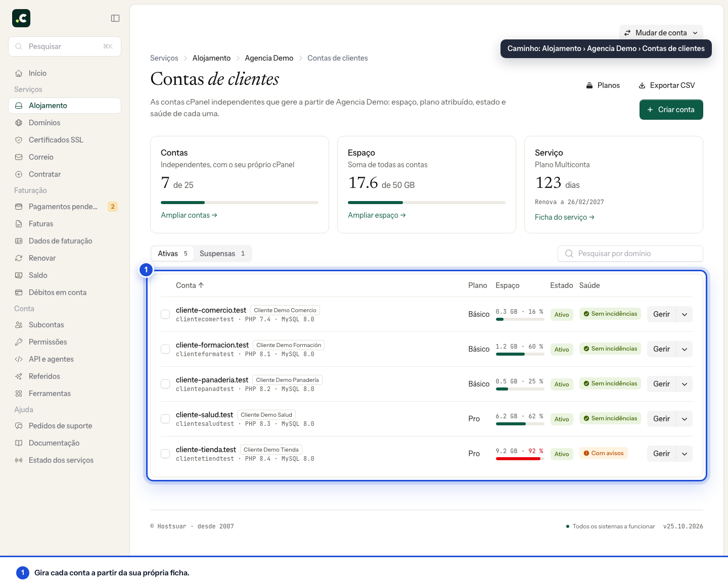
Task: Open the Ficha do serviço link
Action: (x=565, y=217)
